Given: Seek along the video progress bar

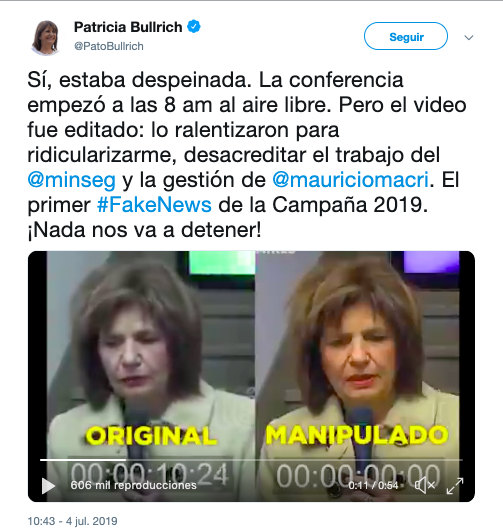Looking at the screenshot, I should click(251, 460).
